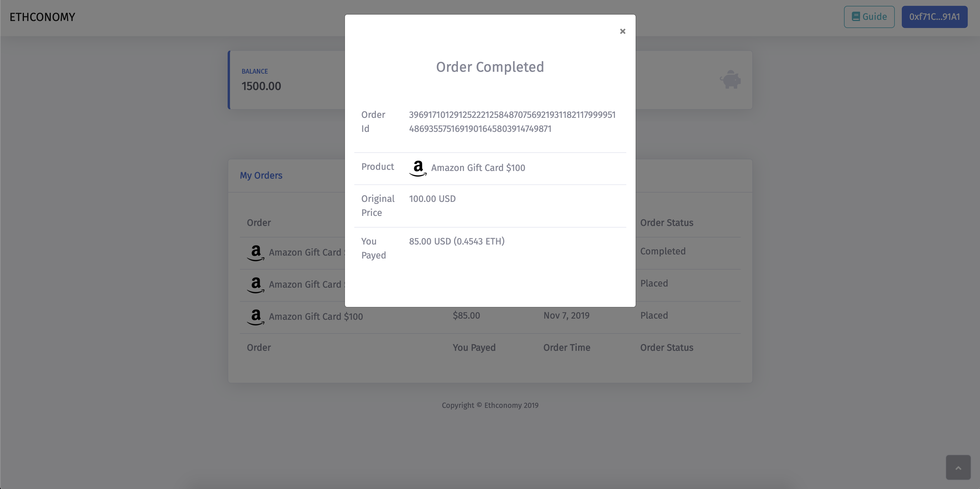Open the Guide page
The height and width of the screenshot is (489, 980).
tap(869, 17)
